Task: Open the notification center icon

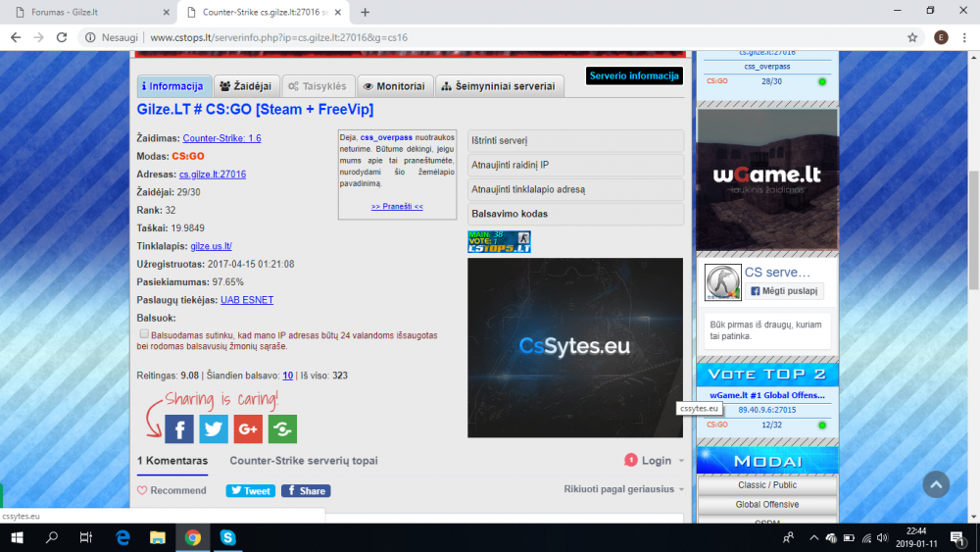Action: (956, 537)
